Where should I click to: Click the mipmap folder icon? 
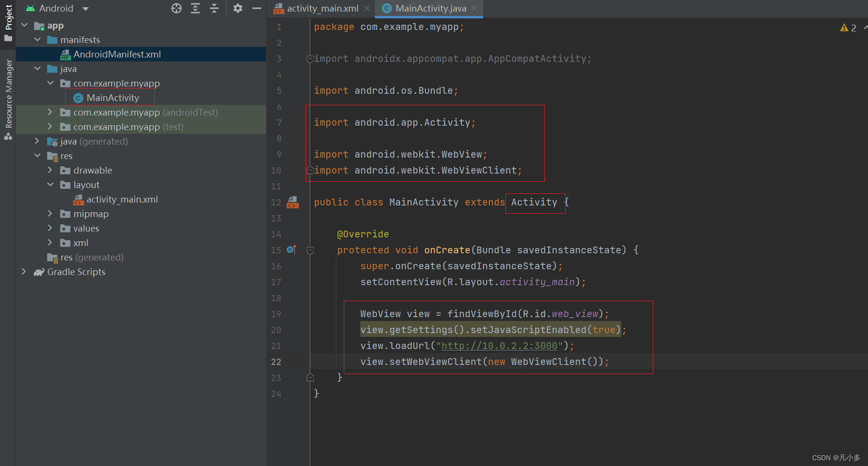click(x=65, y=214)
